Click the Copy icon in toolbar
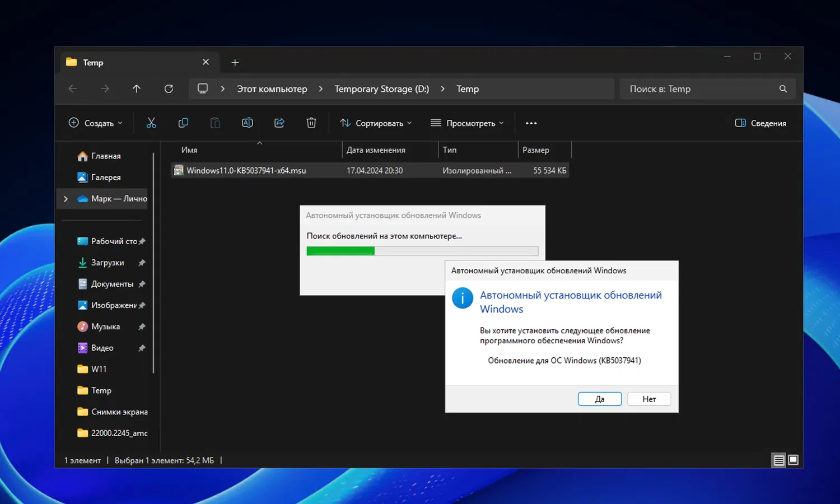 click(x=183, y=123)
